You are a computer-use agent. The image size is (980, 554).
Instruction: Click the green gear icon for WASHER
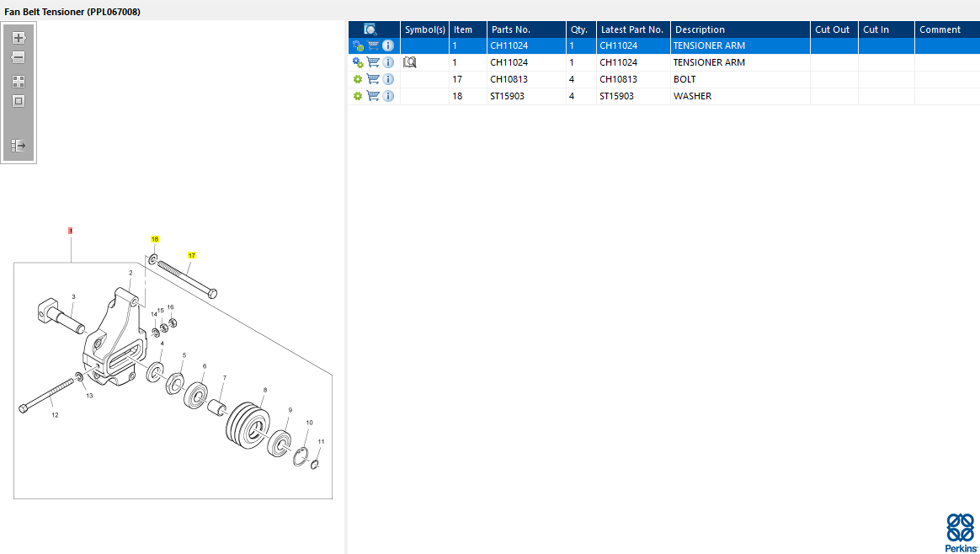tap(358, 96)
